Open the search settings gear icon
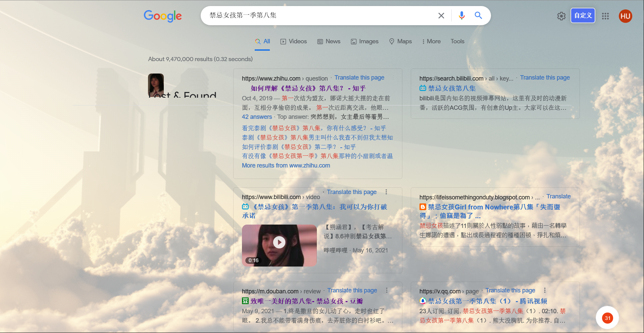This screenshot has height=333, width=644. click(561, 16)
